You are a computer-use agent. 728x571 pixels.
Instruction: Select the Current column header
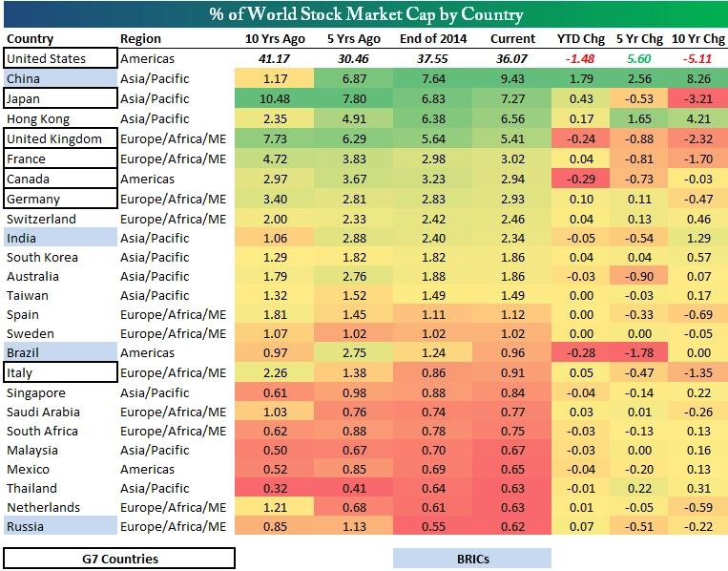512,38
